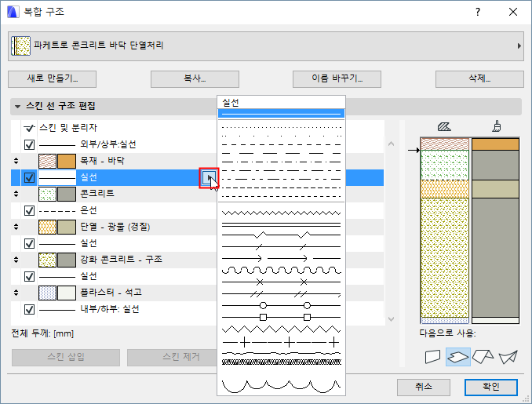Select the wall use-with icon
The width and height of the screenshot is (532, 404).
coord(432,357)
